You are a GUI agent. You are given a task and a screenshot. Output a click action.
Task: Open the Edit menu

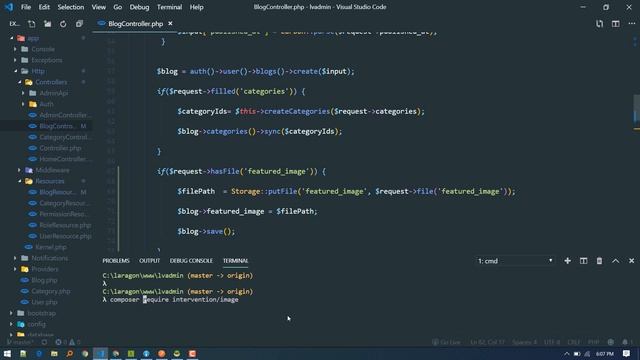pos(44,7)
